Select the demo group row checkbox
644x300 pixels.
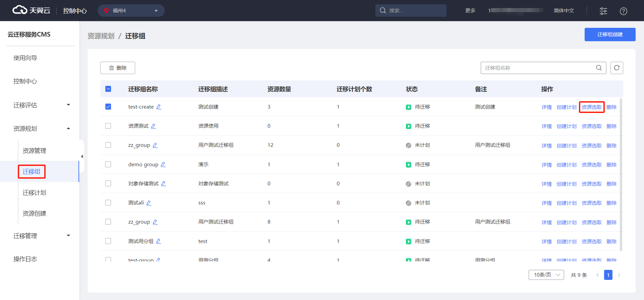(108, 164)
